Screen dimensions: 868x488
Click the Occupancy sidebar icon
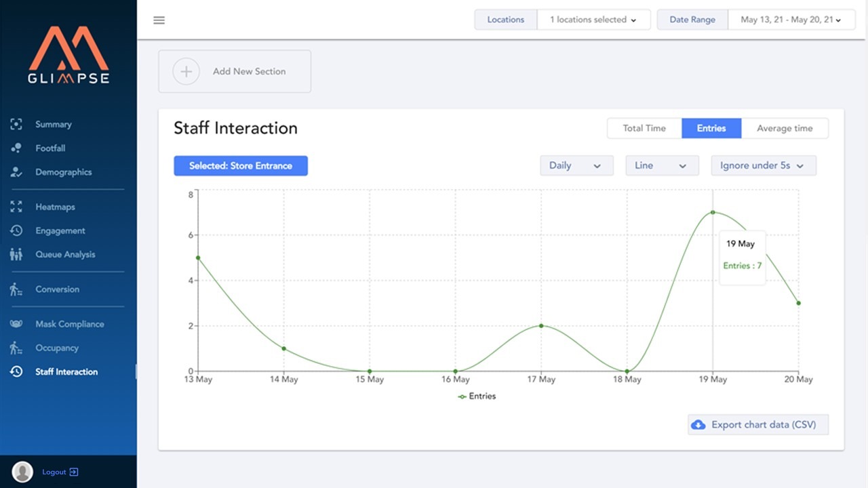[15, 348]
